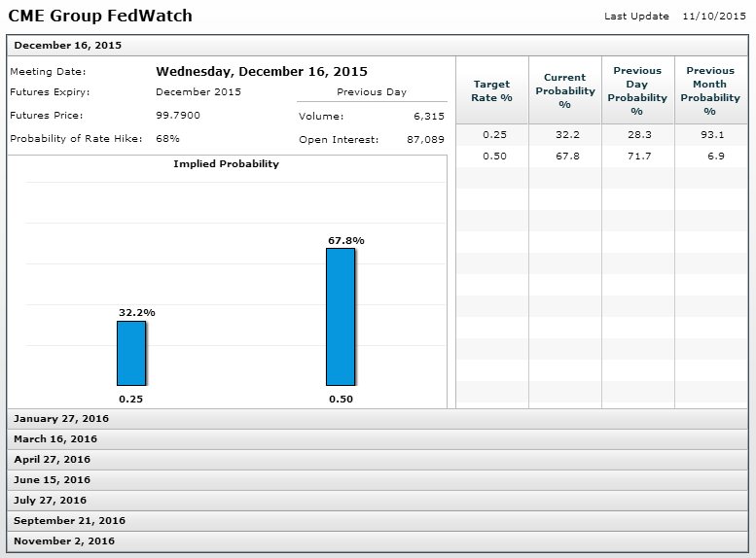This screenshot has height=558, width=756.
Task: Click the 67.8% blue chart bar
Action: point(341,317)
